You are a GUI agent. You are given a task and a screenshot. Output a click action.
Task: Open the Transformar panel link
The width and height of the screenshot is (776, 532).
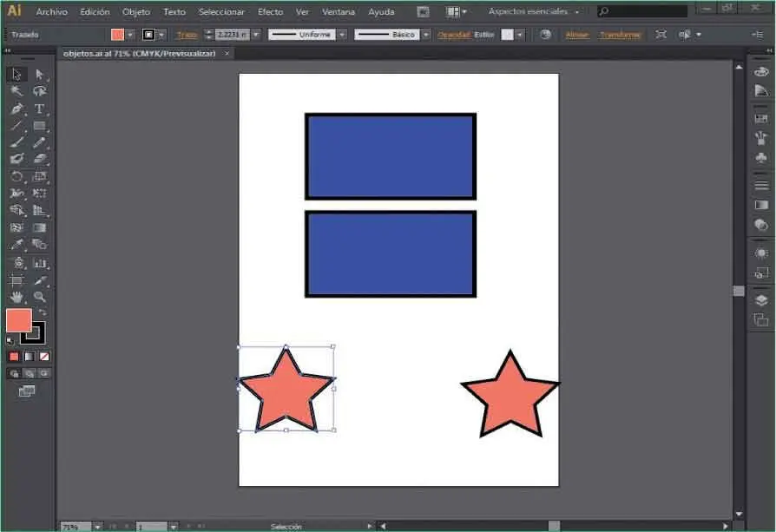click(x=620, y=35)
